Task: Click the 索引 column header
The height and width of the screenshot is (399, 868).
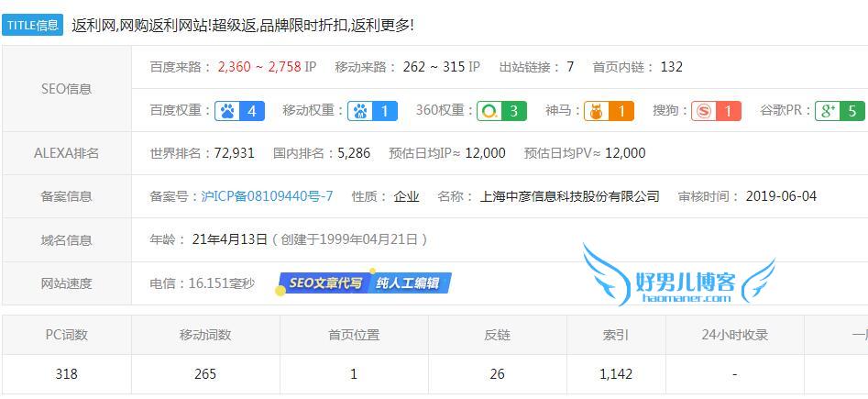Action: (616, 335)
